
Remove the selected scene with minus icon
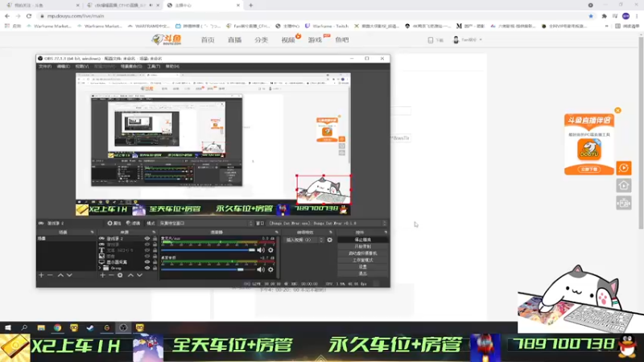tap(50, 275)
